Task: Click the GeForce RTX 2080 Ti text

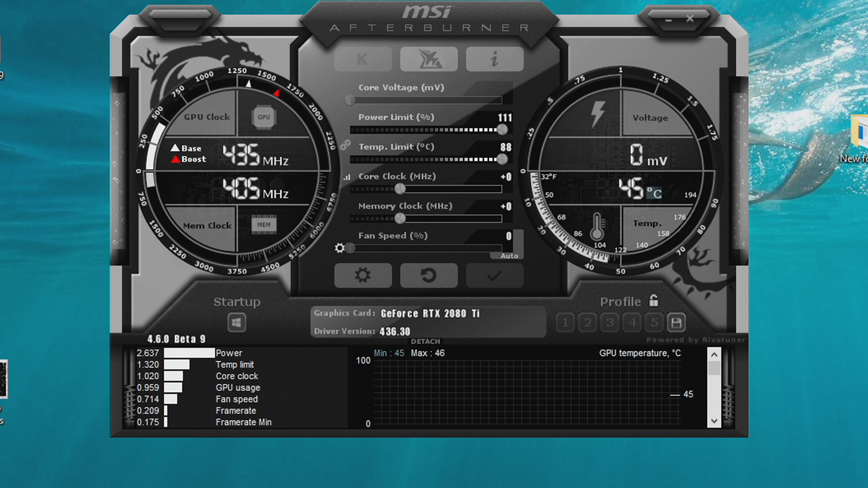Action: pyautogui.click(x=430, y=314)
